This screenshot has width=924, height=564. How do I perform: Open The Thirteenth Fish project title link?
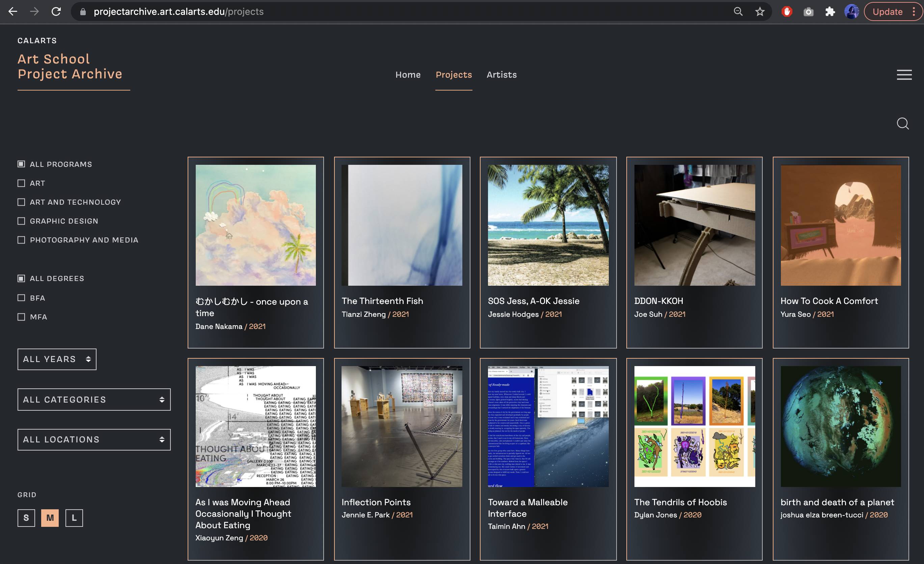coord(382,301)
